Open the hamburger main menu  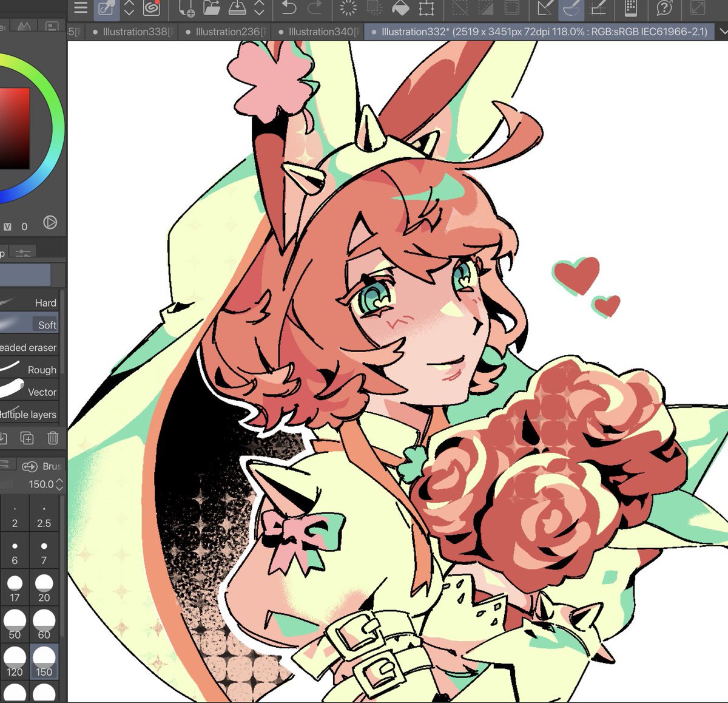(80, 8)
